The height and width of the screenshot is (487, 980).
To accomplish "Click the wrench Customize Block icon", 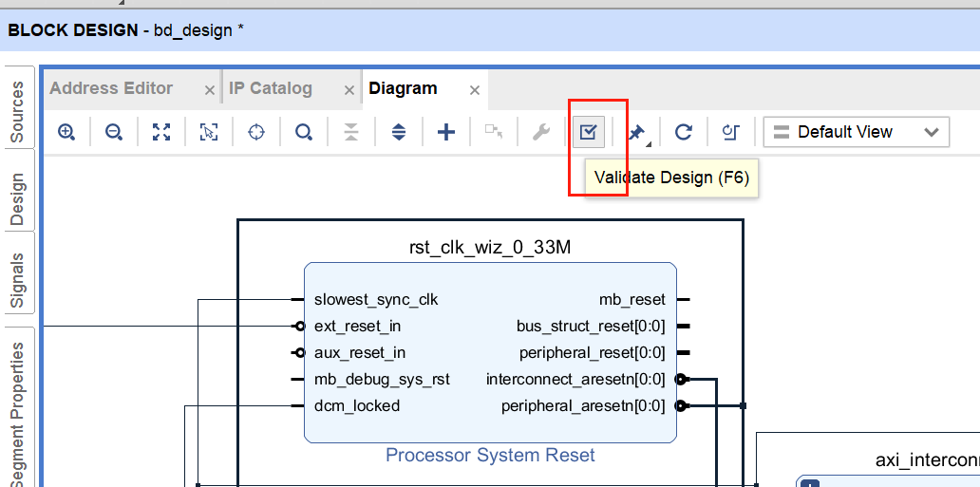I will click(x=540, y=132).
